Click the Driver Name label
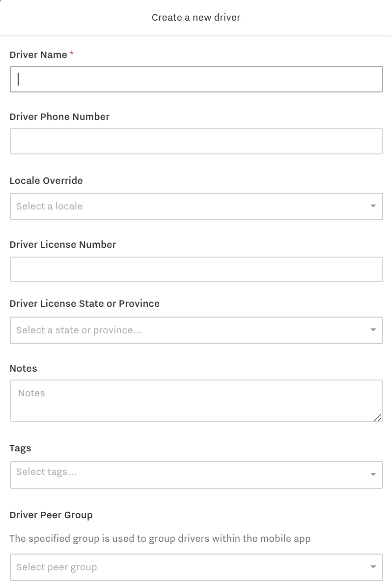391x588 pixels. [x=39, y=55]
